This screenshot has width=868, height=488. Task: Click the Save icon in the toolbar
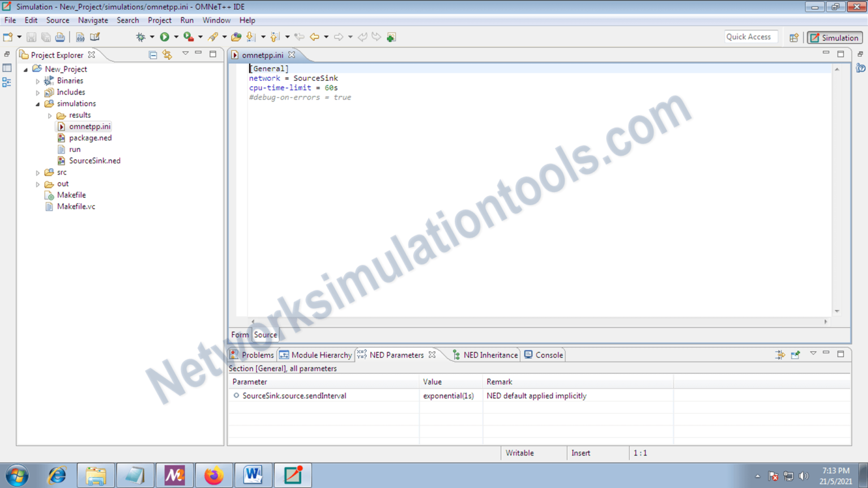coord(31,36)
